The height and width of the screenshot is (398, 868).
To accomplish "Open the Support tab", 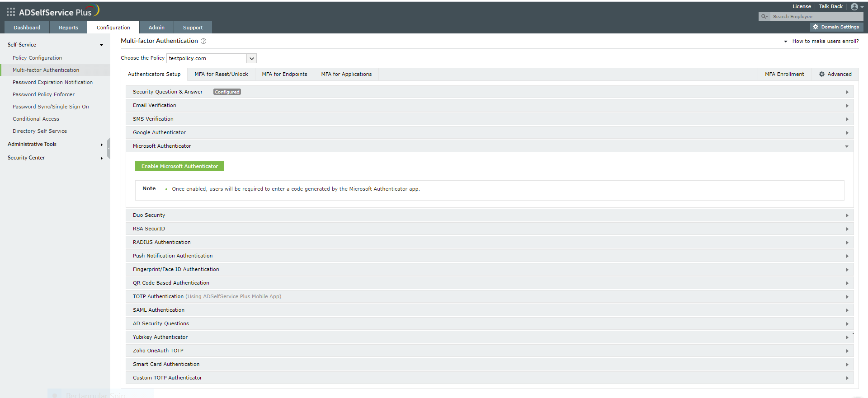I will point(193,28).
